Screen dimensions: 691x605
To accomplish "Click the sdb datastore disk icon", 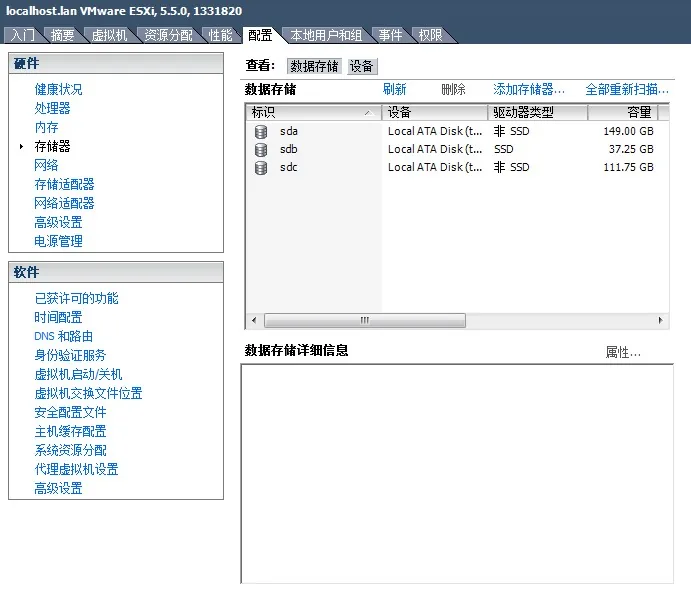I will [x=261, y=149].
